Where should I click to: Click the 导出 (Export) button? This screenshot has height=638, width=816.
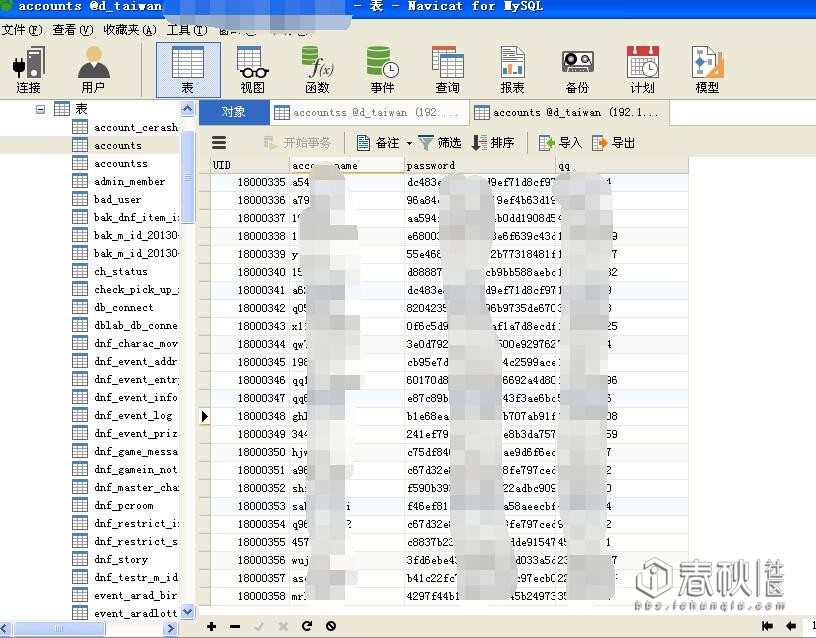[614, 143]
